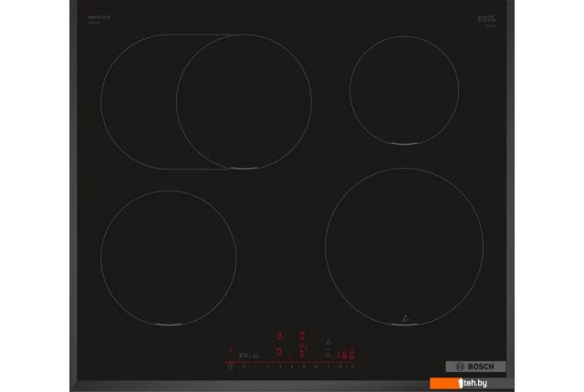The width and height of the screenshot is (584, 392).
Task: Select the rear-left zone display showing 3.
Action: (280, 335)
